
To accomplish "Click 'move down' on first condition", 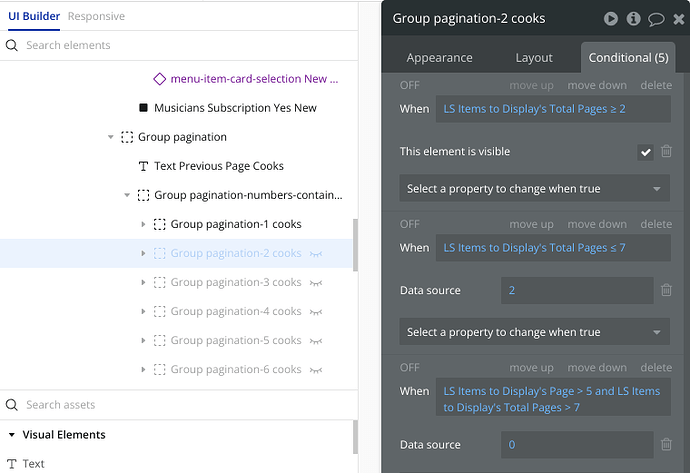I will (x=597, y=86).
